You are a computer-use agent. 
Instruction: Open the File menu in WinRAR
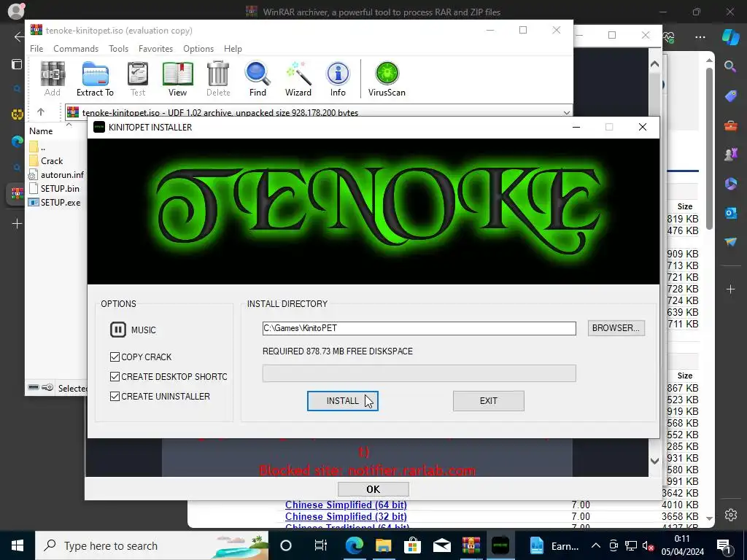[x=36, y=49]
